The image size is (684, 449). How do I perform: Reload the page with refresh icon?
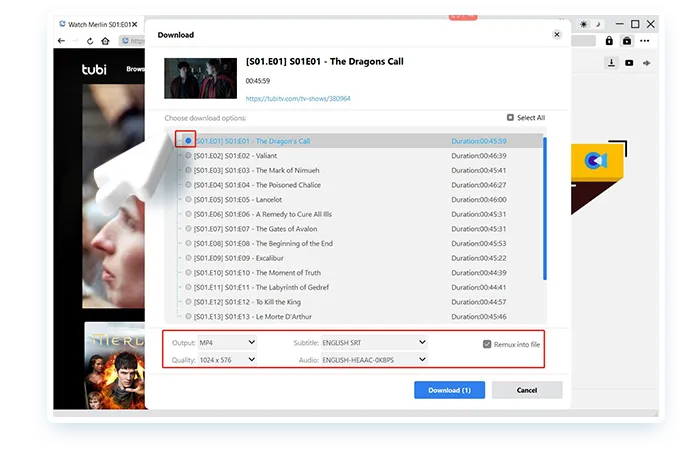(x=90, y=41)
